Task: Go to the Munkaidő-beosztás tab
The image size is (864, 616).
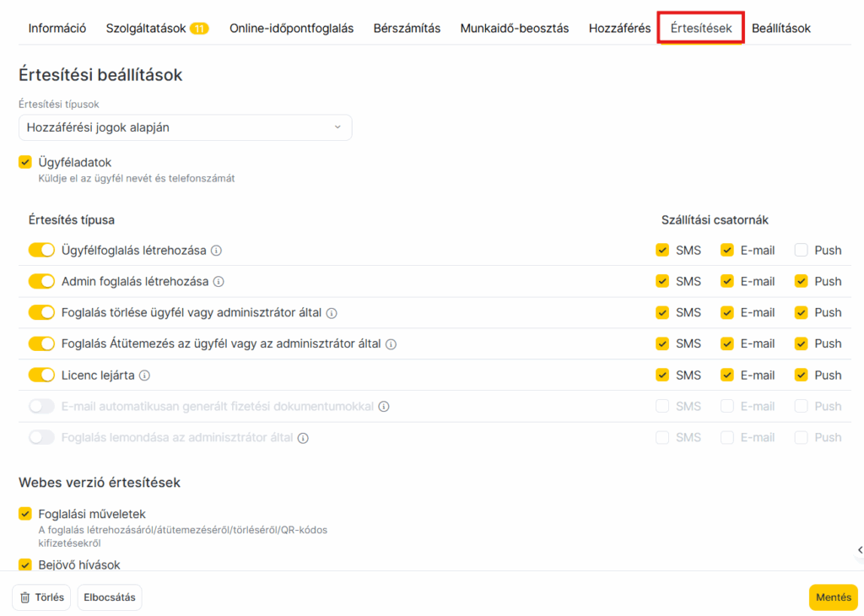Action: tap(514, 28)
